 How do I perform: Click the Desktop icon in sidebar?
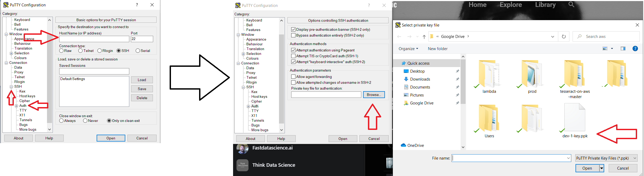(x=406, y=71)
